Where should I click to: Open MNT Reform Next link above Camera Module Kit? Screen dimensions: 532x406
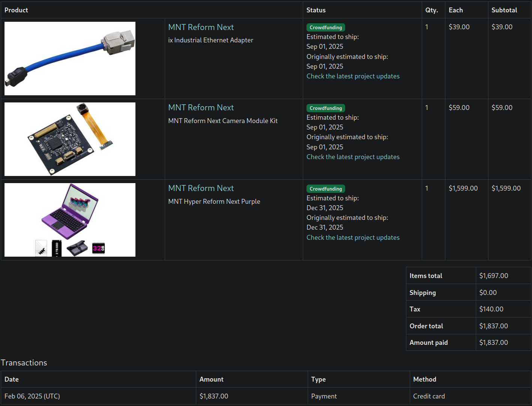click(201, 108)
